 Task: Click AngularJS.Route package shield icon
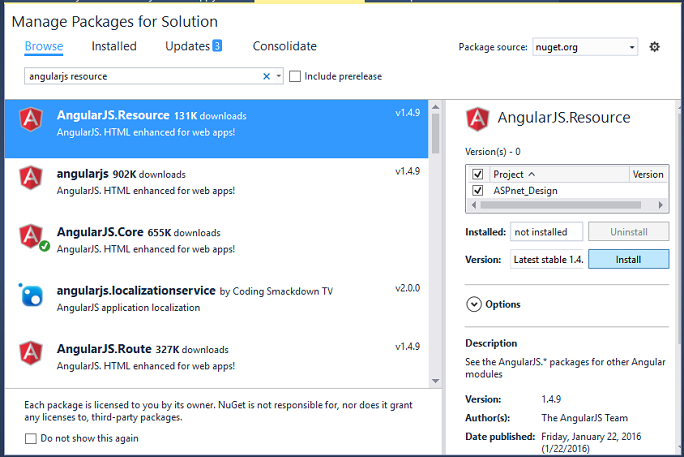click(31, 353)
